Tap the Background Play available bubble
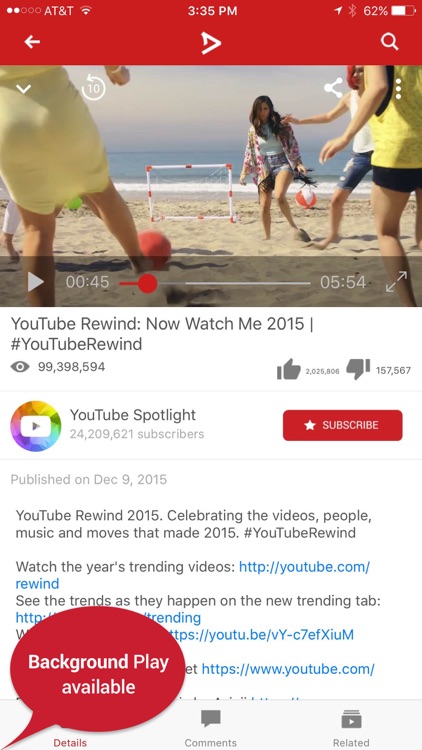This screenshot has width=422, height=750. tap(98, 674)
